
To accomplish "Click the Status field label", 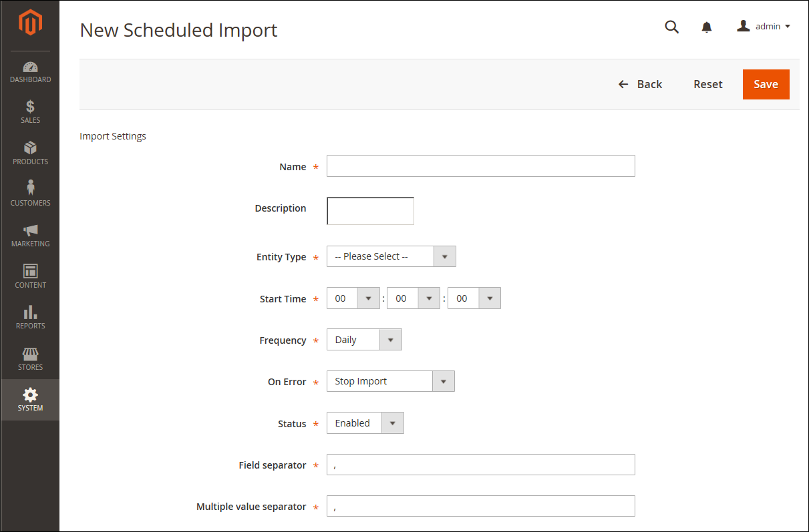I will click(292, 424).
